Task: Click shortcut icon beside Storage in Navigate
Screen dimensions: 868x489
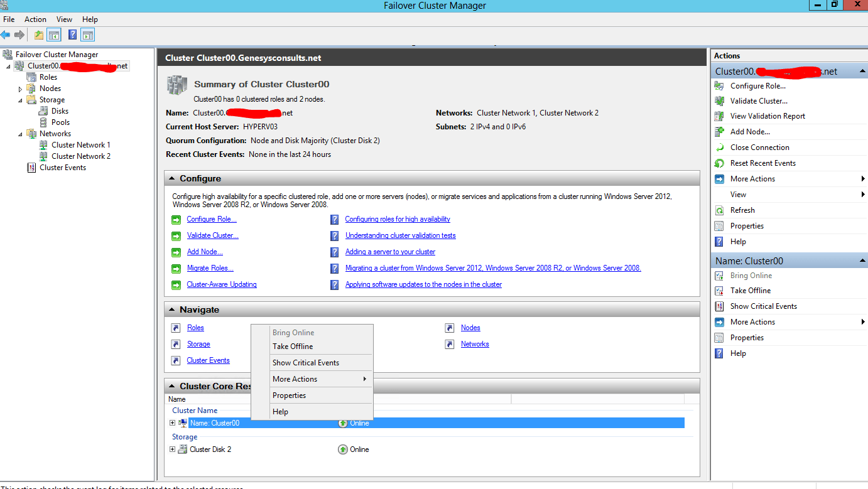Action: click(x=176, y=344)
